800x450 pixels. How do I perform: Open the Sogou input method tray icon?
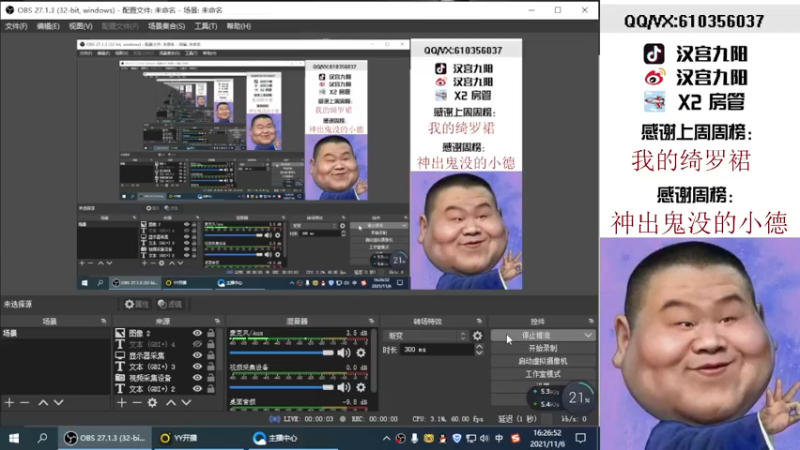coord(515,438)
